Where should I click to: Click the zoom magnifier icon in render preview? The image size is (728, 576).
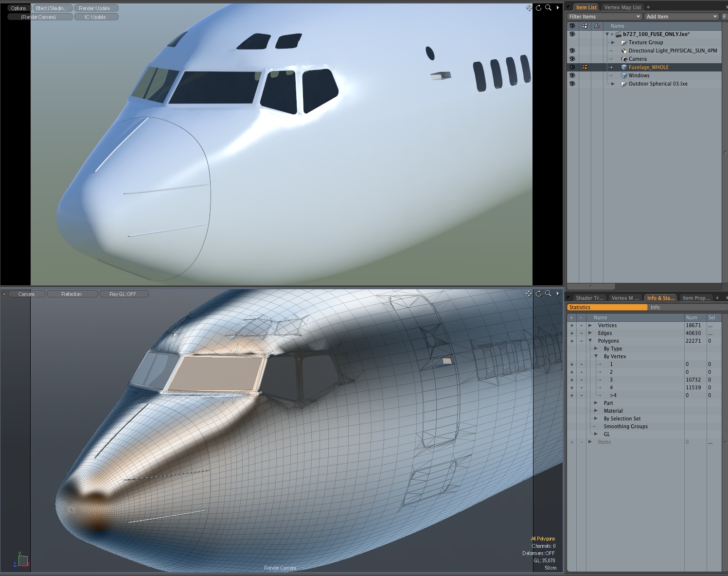tap(548, 8)
